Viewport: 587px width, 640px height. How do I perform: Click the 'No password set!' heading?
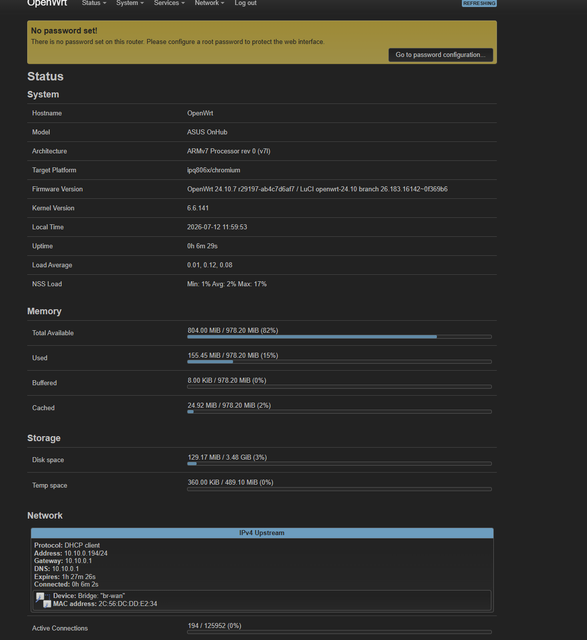pyautogui.click(x=64, y=31)
